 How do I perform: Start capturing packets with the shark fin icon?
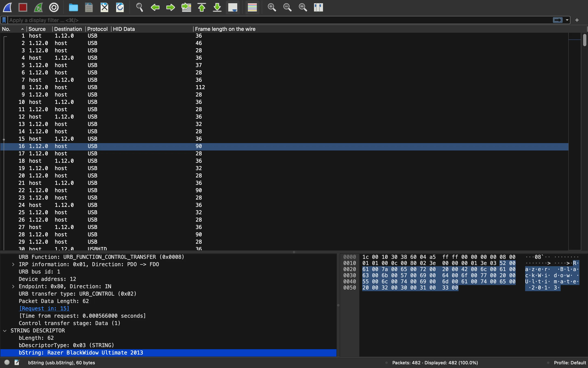tap(7, 7)
